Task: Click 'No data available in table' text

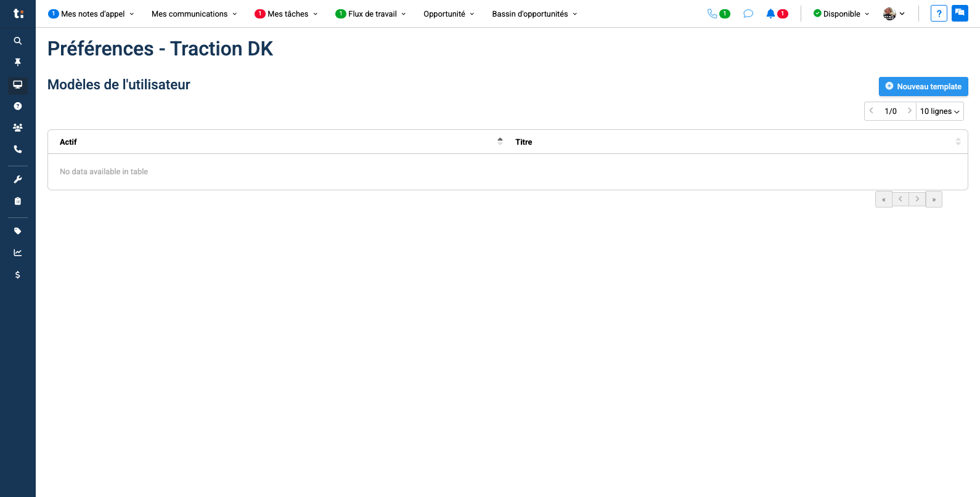Action: 104,172
